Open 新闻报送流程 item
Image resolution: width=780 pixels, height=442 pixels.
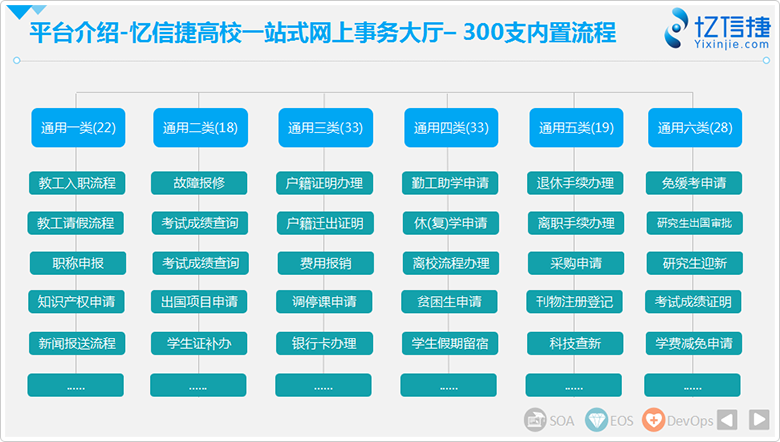pos(77,344)
